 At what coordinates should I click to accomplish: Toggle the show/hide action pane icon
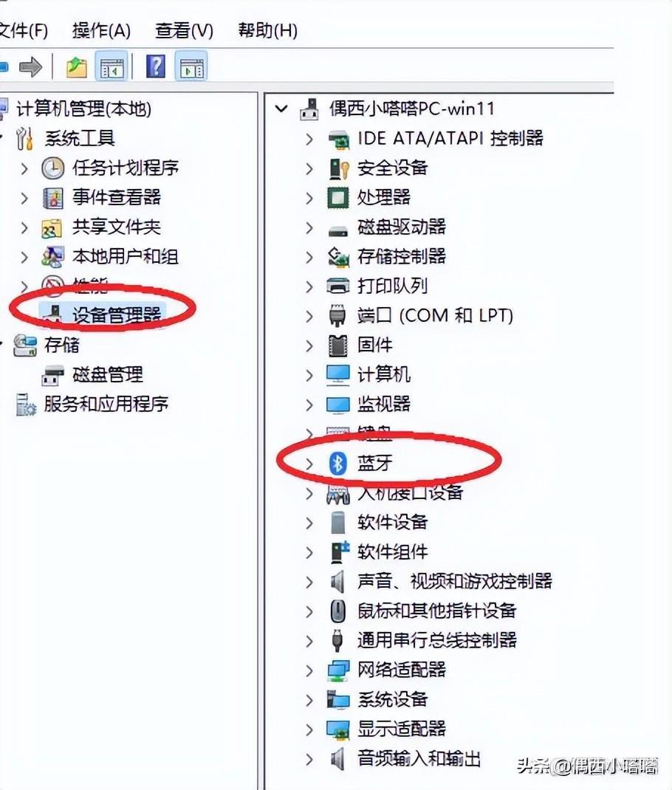[x=191, y=67]
